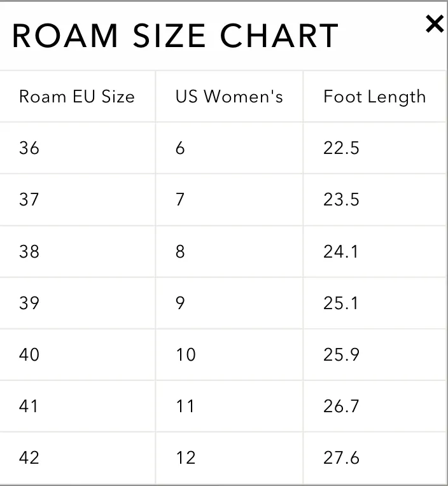
Task: Click the ROAM SIZE CHART title
Action: coord(175,36)
